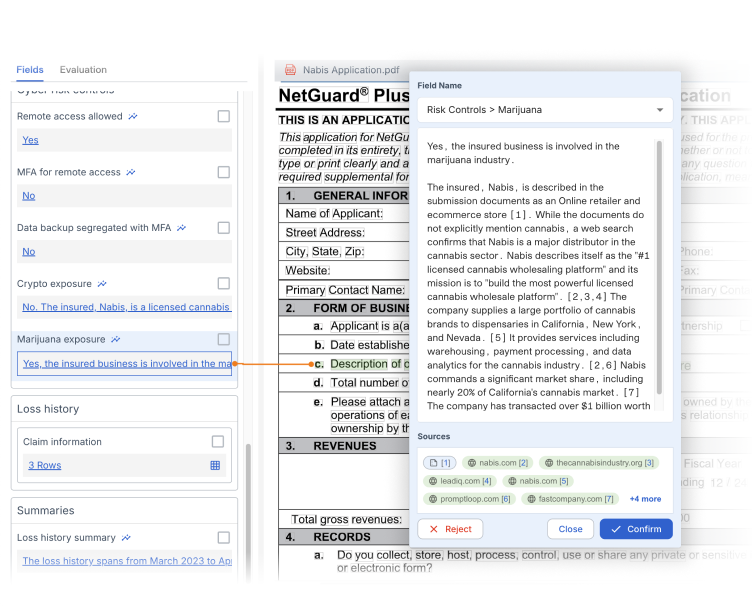Open the promptloop.com [6] source chip
This screenshot has height=606, width=752.
tap(470, 499)
